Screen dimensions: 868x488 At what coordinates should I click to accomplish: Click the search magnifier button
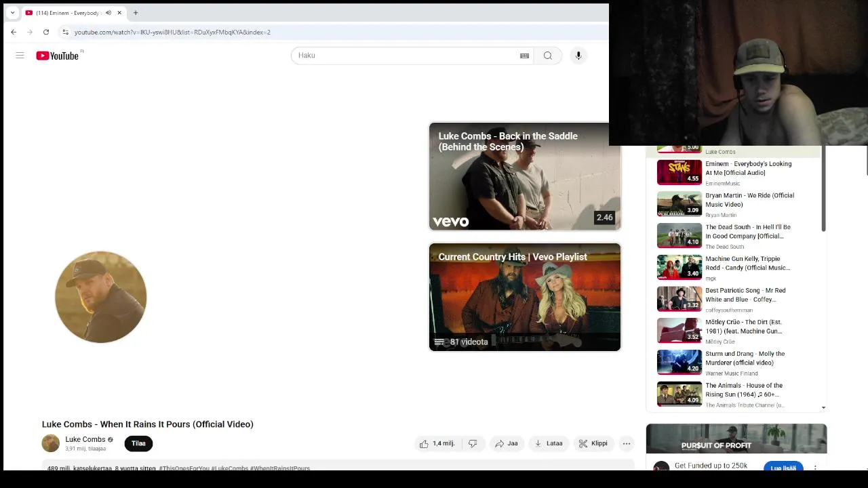(547, 56)
